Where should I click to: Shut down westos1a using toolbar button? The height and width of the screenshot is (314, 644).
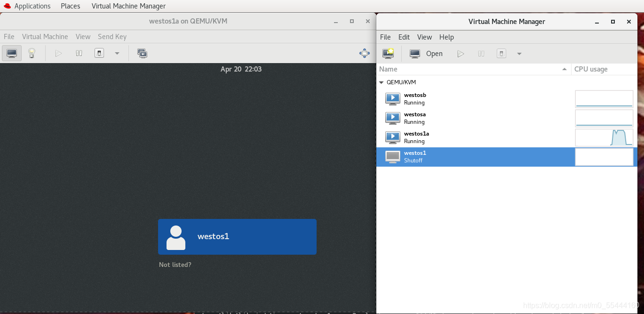click(x=99, y=53)
